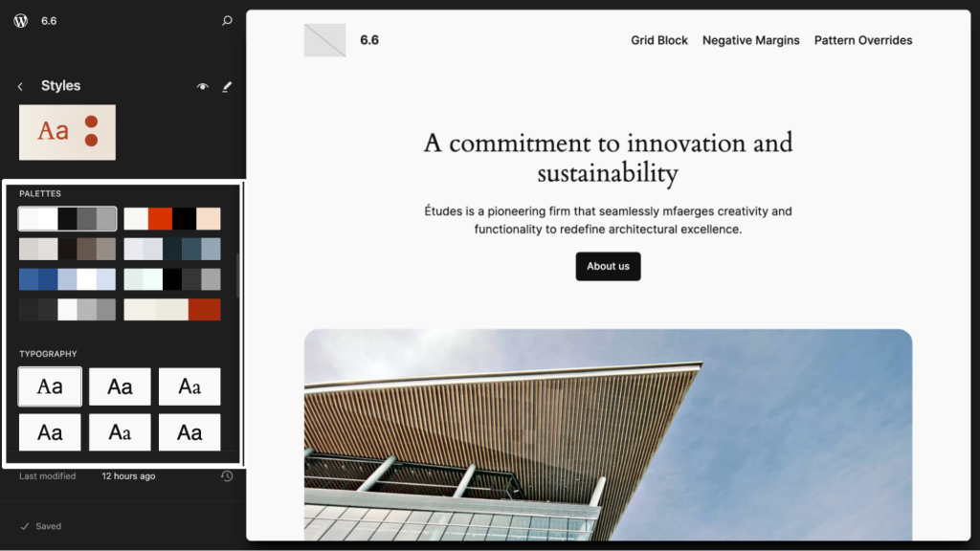Open the revisions history clock icon
The image size is (980, 551).
(227, 476)
